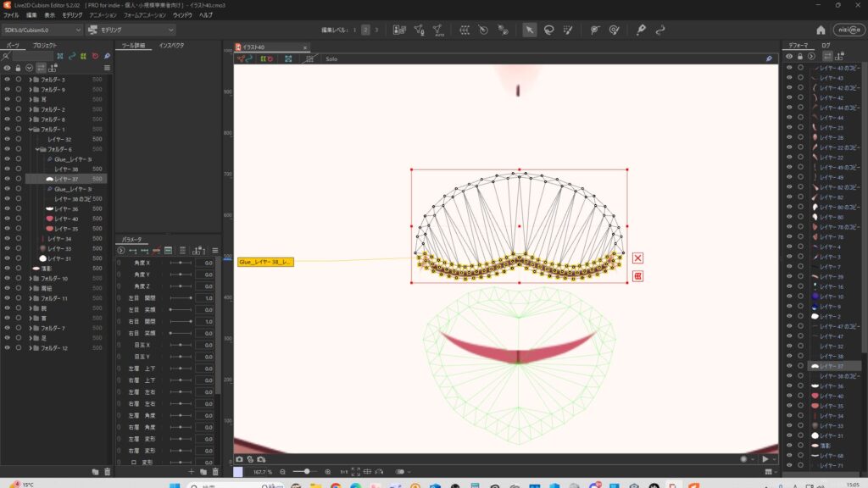The width and height of the screenshot is (868, 488).
Task: Toggle Solo display mode
Action: click(x=331, y=58)
